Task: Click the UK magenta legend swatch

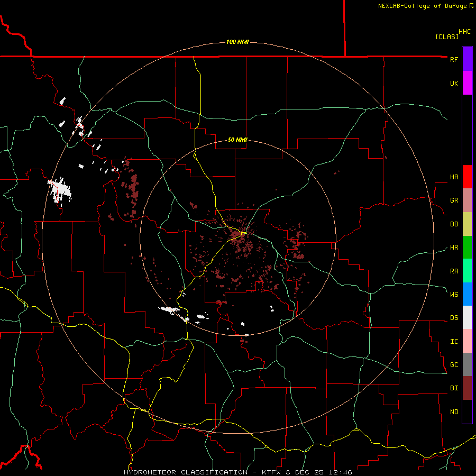Action: click(467, 83)
